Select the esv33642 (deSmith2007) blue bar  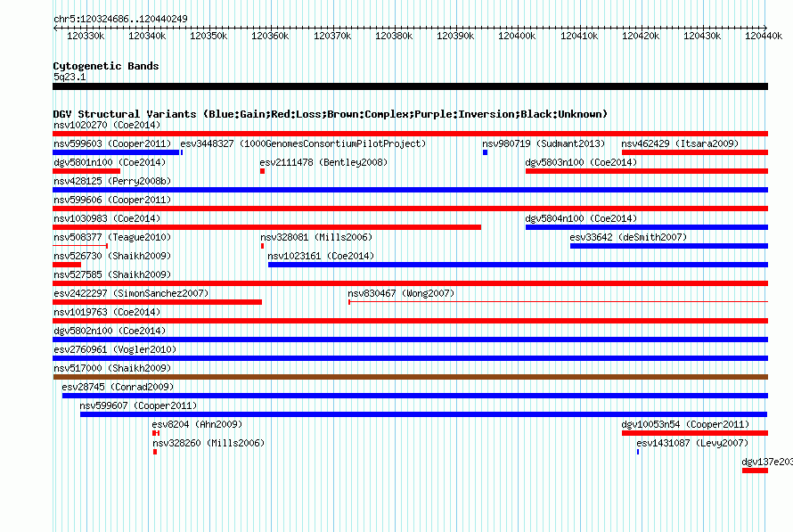click(x=669, y=246)
